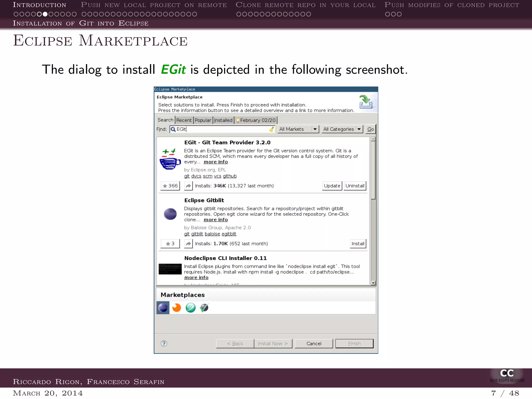Viewport: 532px width, 399px height.
Task: Click the Install Now button
Action: [273, 343]
